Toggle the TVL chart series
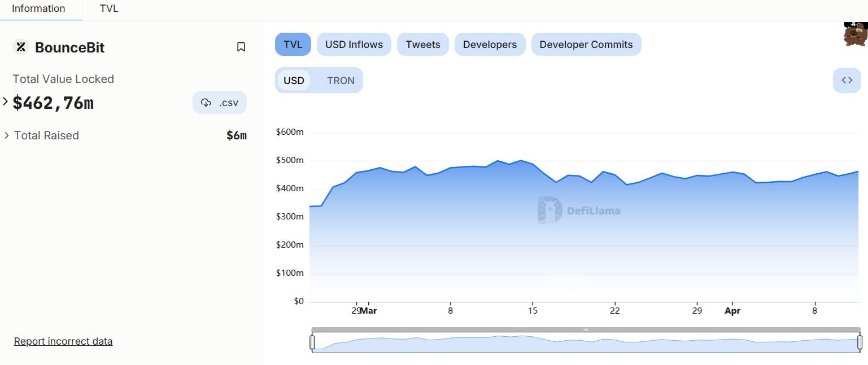The width and height of the screenshot is (868, 365). 293,45
